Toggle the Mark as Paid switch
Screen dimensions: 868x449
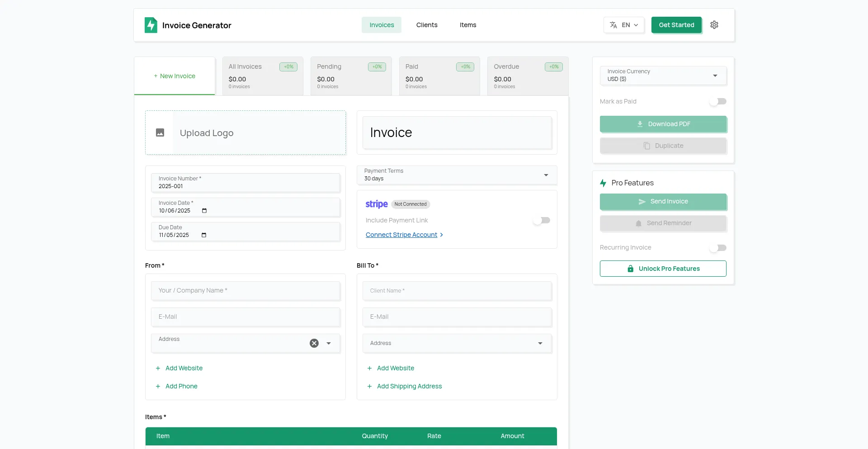click(718, 101)
